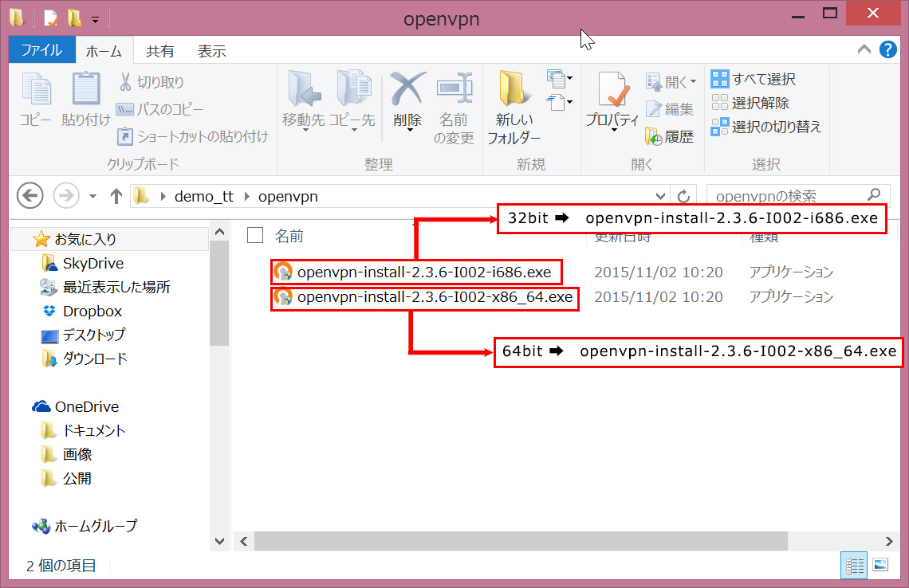Switch to details view icon in status bar

click(x=854, y=565)
